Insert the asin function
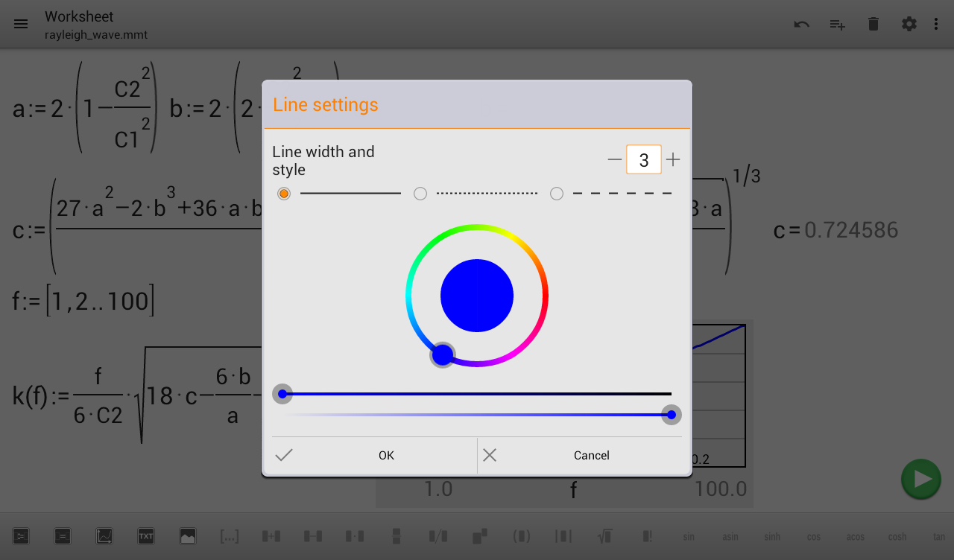 coord(730,537)
